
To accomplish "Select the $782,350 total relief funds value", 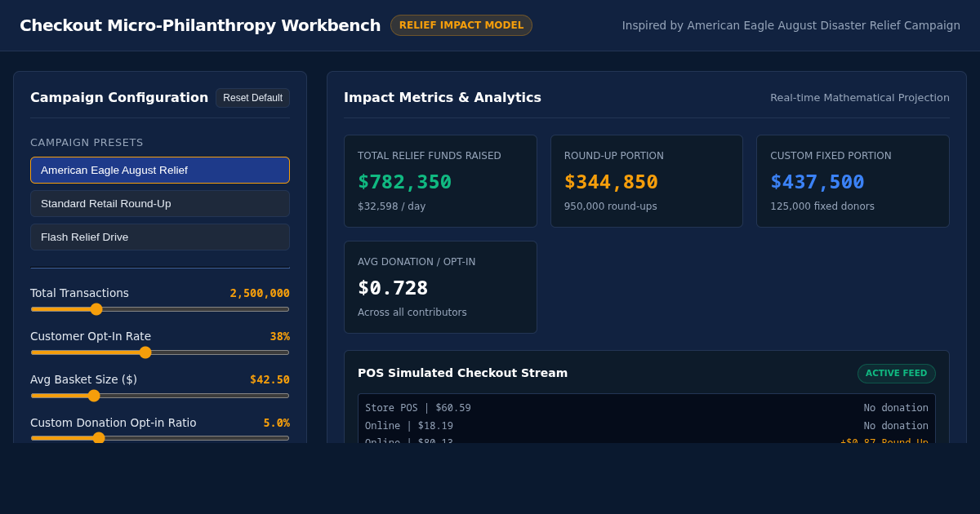I will tap(404, 182).
